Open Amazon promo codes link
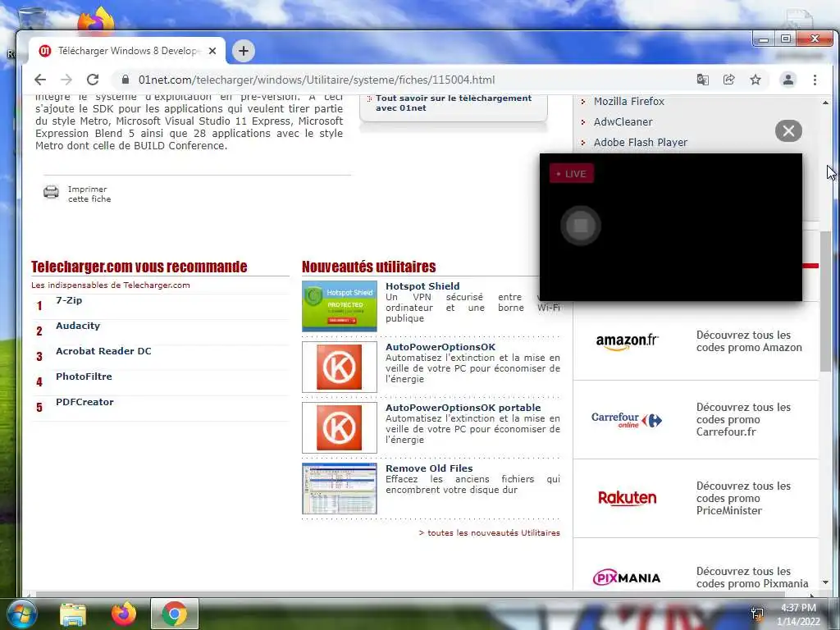840x630 pixels. pyautogui.click(x=749, y=341)
